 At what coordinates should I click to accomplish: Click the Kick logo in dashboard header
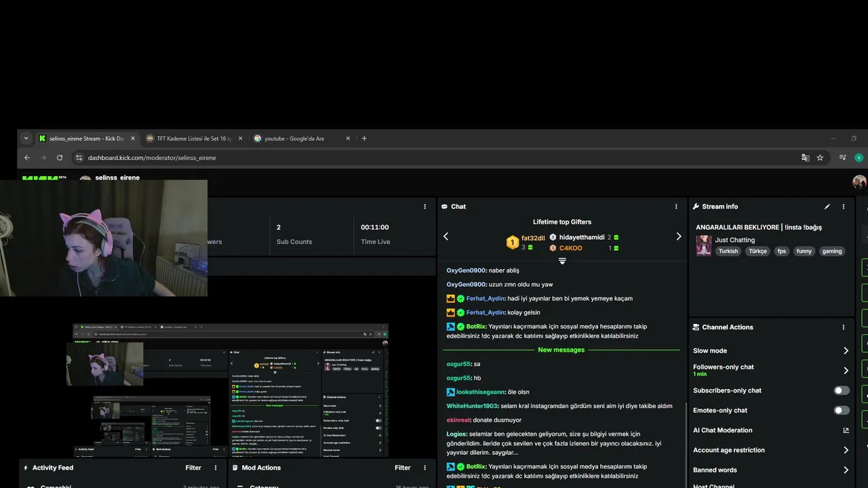click(39, 178)
